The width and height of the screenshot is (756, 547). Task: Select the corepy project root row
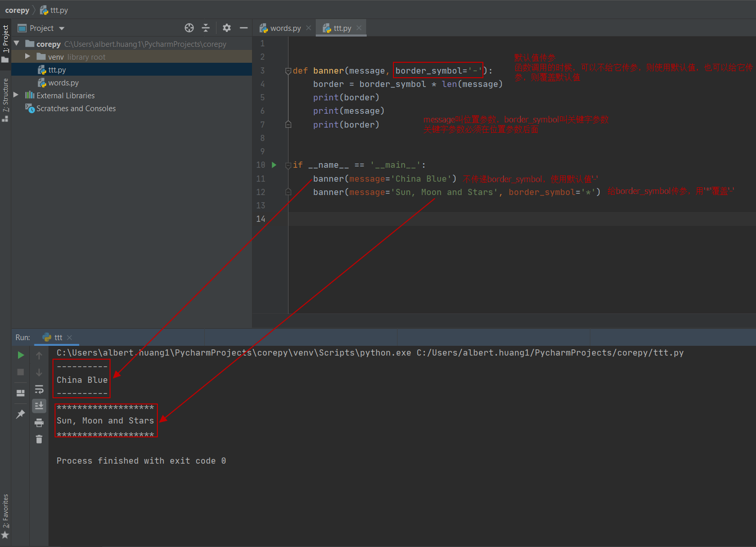click(x=132, y=44)
